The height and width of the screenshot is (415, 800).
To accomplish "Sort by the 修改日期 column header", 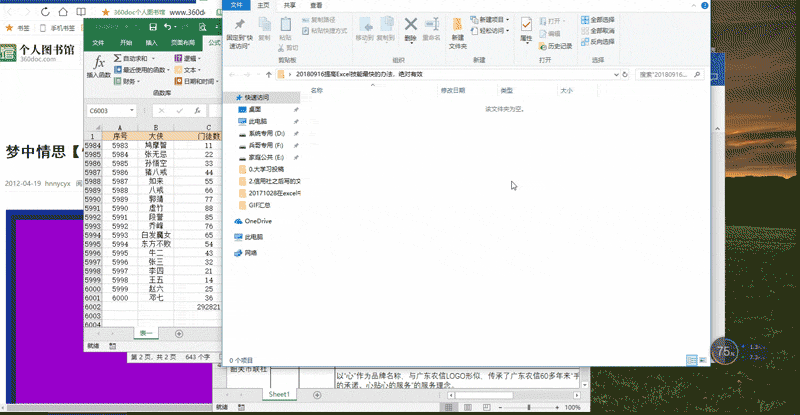I will point(453,90).
